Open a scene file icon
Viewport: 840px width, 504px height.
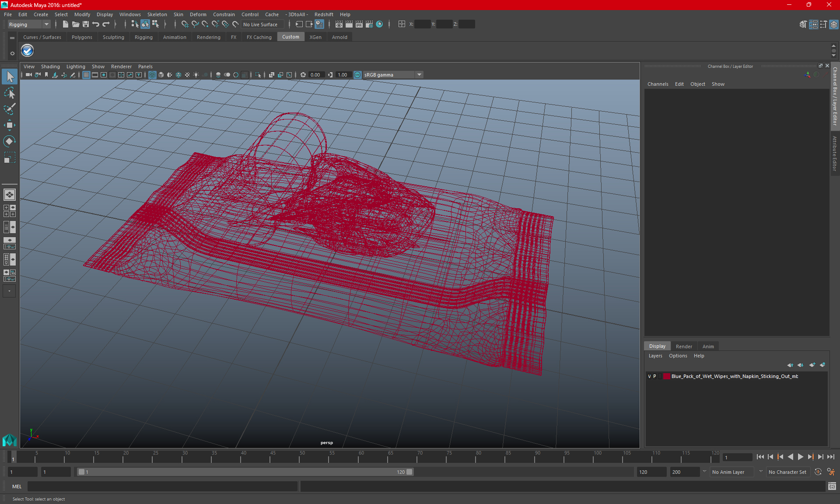tap(75, 24)
